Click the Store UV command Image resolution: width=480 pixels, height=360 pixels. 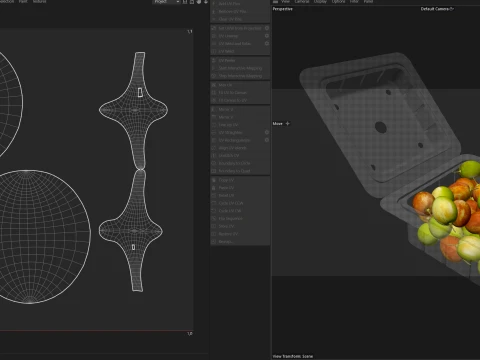point(228,226)
